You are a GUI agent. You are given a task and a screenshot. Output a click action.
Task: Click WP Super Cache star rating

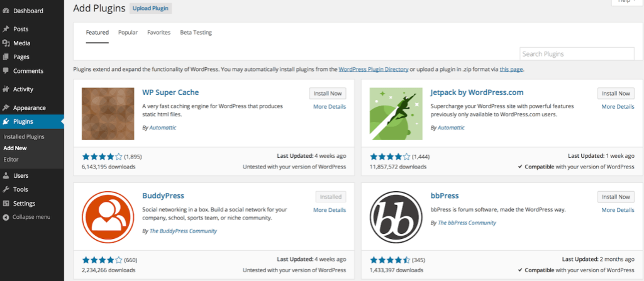[x=103, y=157]
